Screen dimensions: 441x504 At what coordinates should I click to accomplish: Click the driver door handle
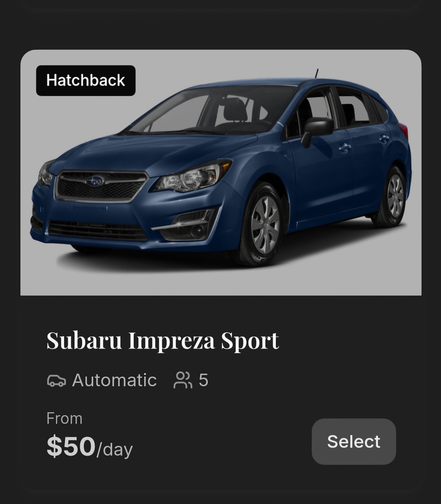coord(344,148)
